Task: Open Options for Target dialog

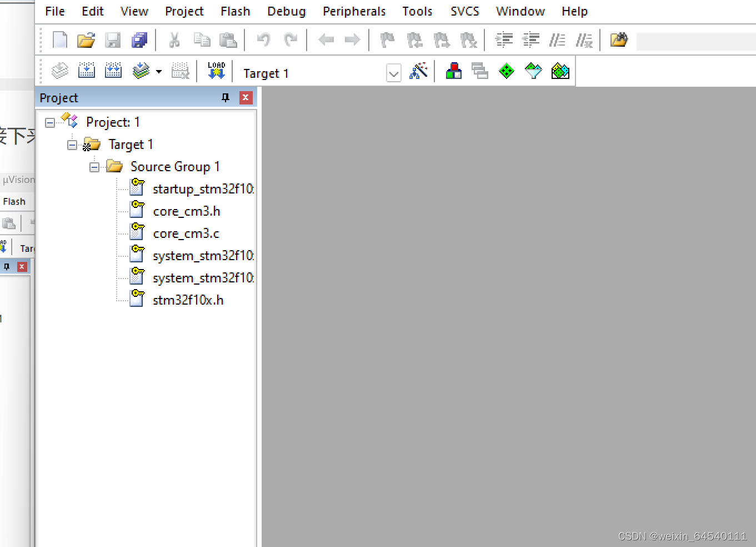Action: click(x=419, y=71)
